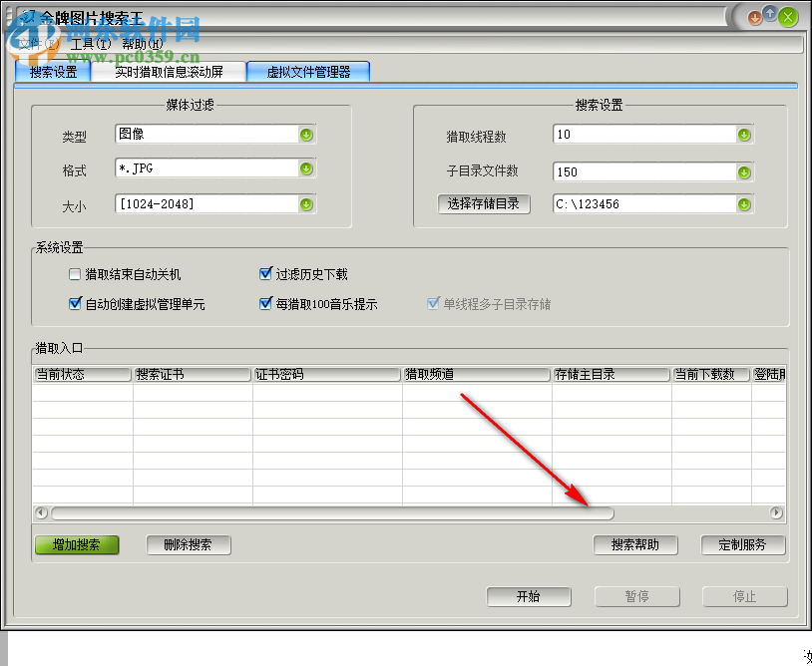Click the orange update icon in the title bar
Screen dimensions: 812x666
756,16
